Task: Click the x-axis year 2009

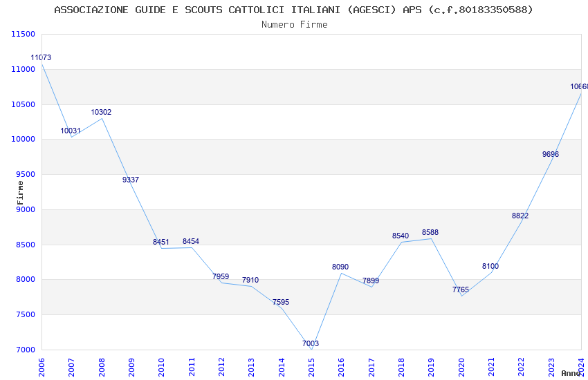Action: tap(131, 368)
